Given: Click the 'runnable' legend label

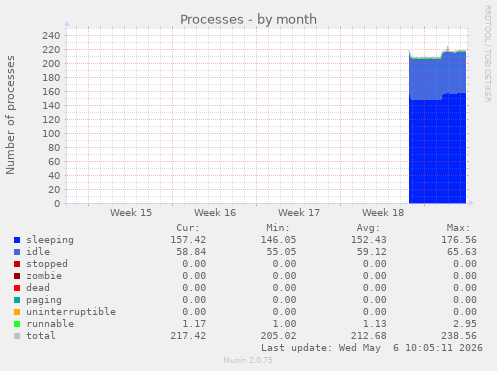Looking at the screenshot, I should coord(50,324).
